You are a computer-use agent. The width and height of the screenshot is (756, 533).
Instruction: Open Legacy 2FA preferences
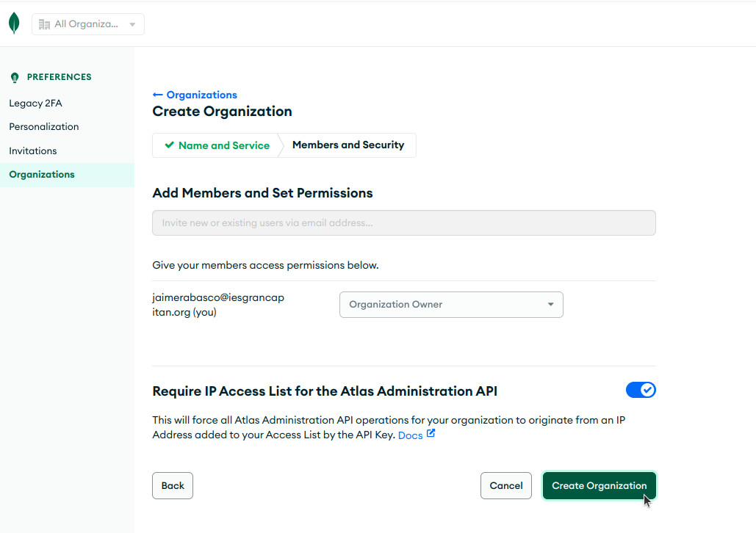[x=36, y=103]
